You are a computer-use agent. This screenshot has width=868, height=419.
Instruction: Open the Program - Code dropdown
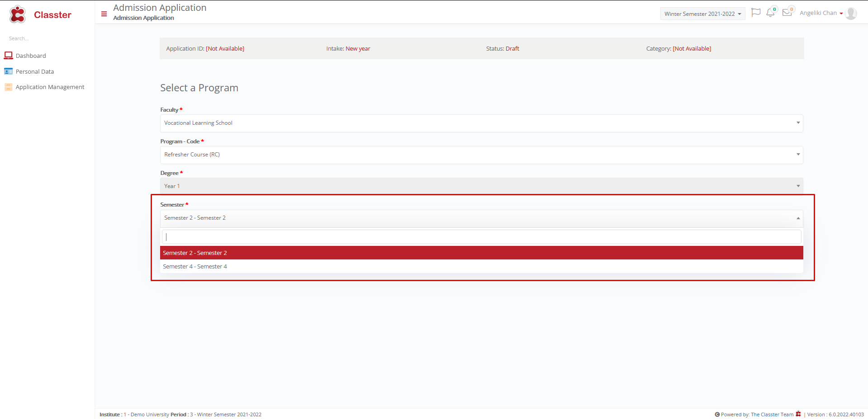point(481,155)
